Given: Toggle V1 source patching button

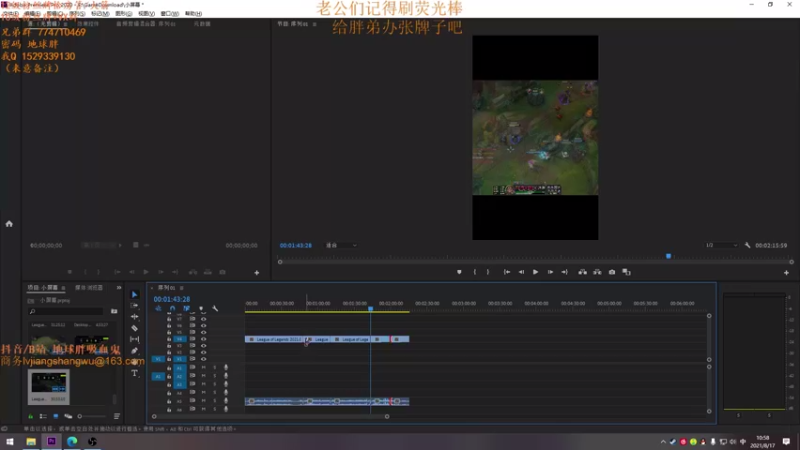Looking at the screenshot, I should [158, 359].
